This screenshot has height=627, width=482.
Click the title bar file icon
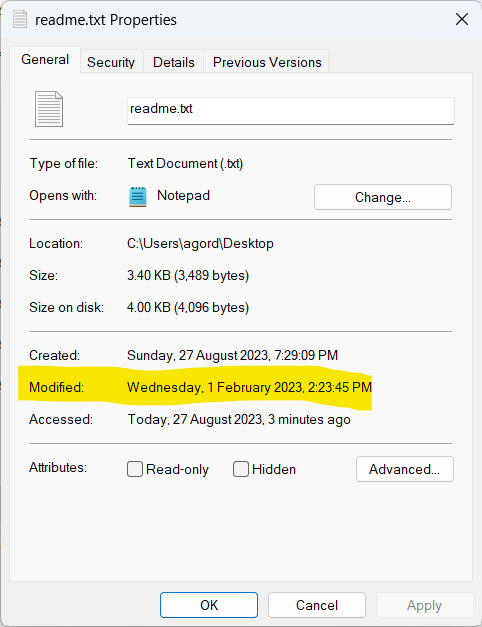click(x=20, y=19)
